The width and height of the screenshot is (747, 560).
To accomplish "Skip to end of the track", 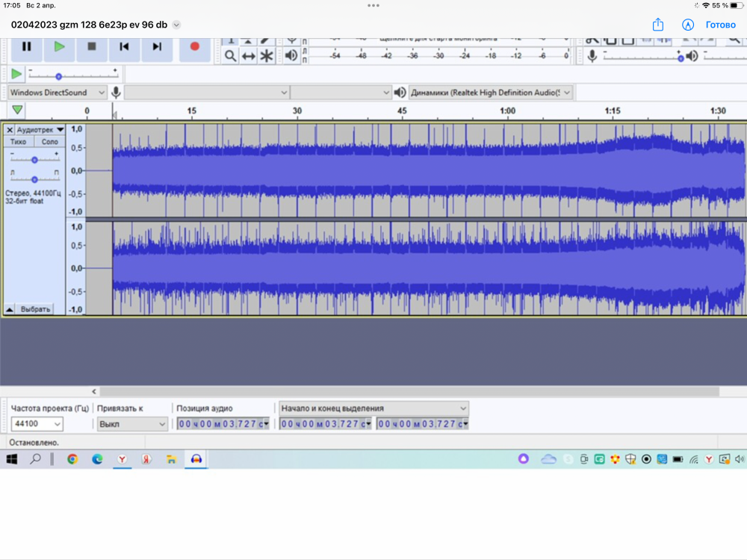I will 157,46.
